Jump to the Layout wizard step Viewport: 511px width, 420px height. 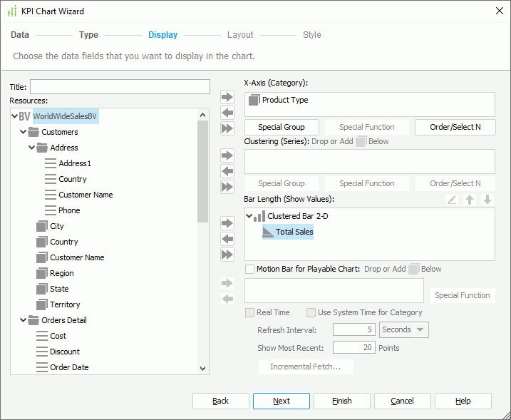(240, 35)
